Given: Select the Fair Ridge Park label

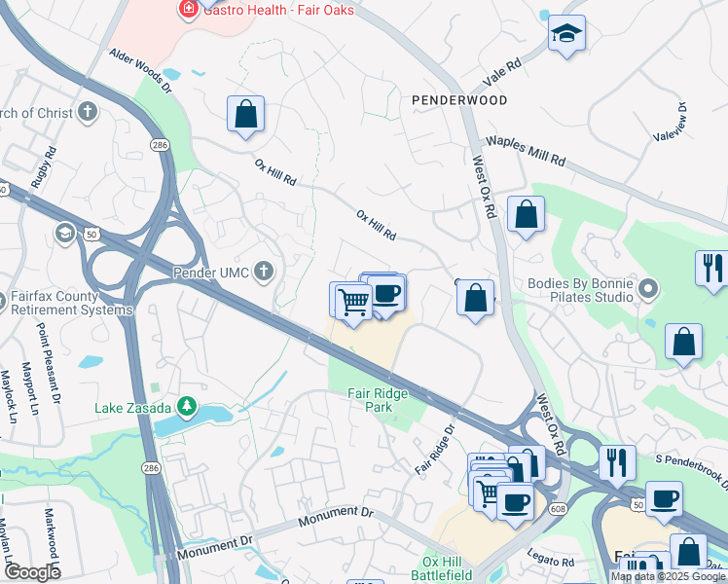Looking at the screenshot, I should pyautogui.click(x=378, y=400).
